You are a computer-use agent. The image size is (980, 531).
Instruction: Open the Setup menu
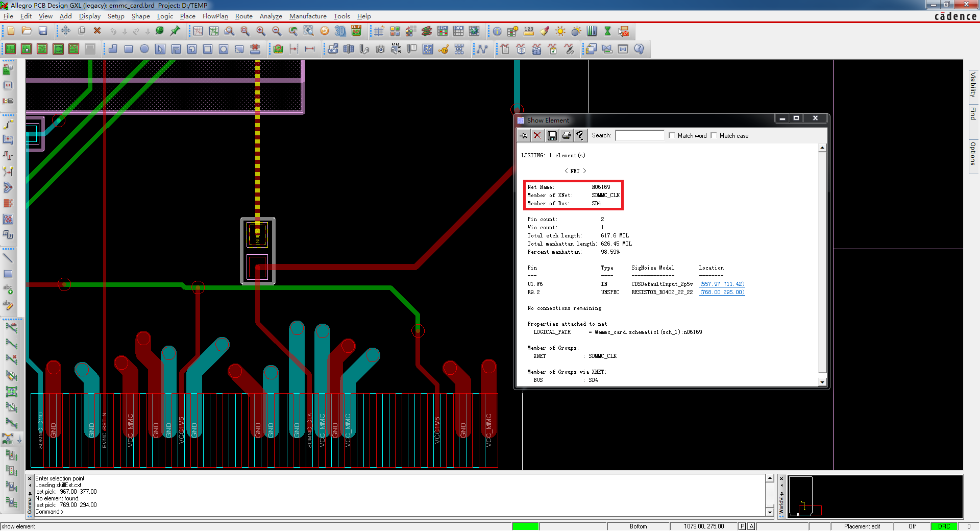(116, 16)
